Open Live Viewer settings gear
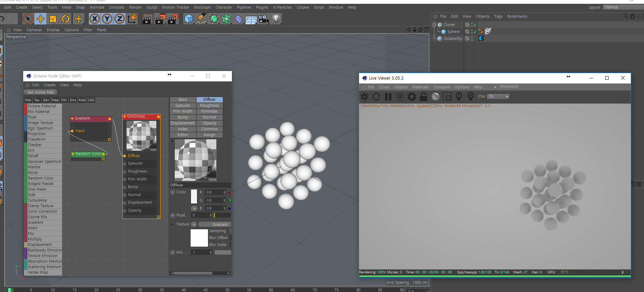 tap(411, 97)
